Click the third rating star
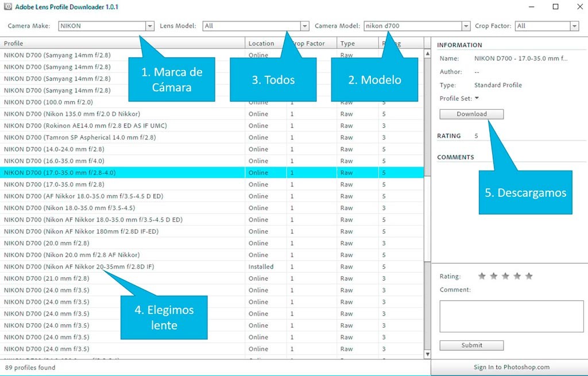This screenshot has height=376, width=588. pyautogui.click(x=505, y=276)
